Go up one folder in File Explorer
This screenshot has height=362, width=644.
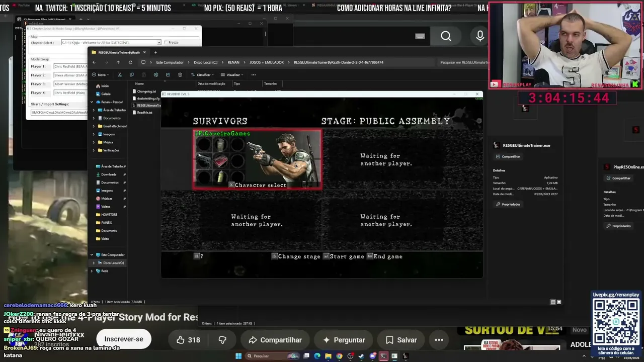pyautogui.click(x=118, y=62)
